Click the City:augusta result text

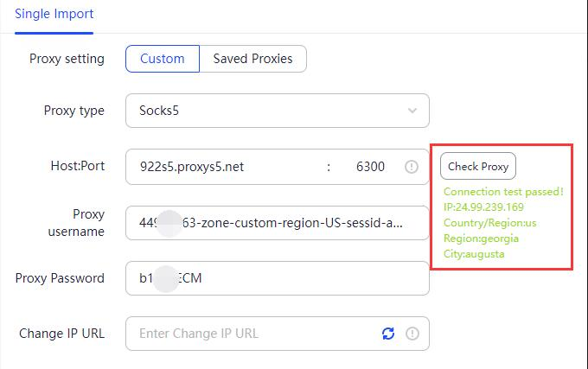(x=474, y=254)
